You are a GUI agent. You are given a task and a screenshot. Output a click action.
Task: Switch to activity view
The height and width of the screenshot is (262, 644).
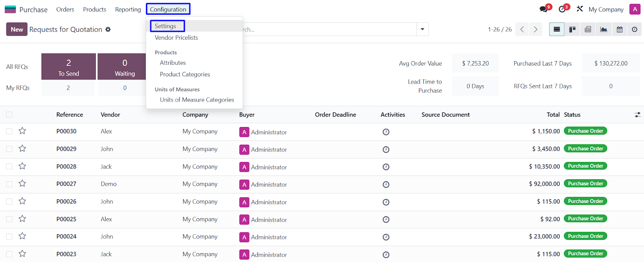635,29
